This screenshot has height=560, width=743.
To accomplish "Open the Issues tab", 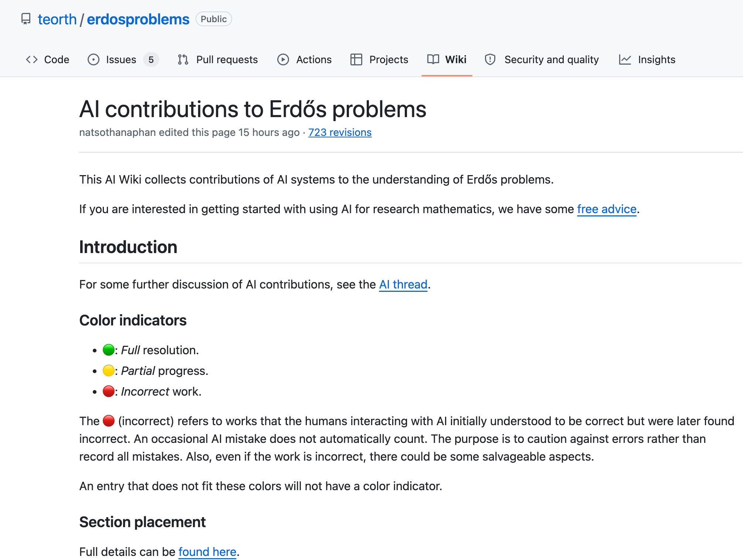I will 121,59.
